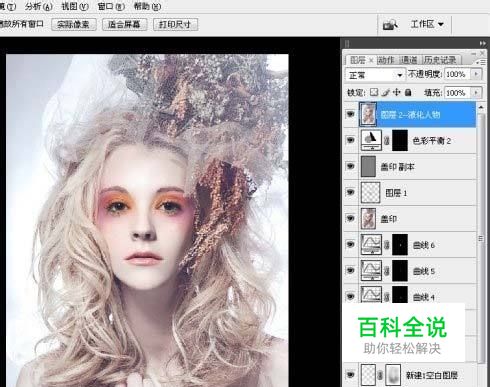Open the 填充 fill slider arrow
This screenshot has width=490, height=387.
pos(476,92)
